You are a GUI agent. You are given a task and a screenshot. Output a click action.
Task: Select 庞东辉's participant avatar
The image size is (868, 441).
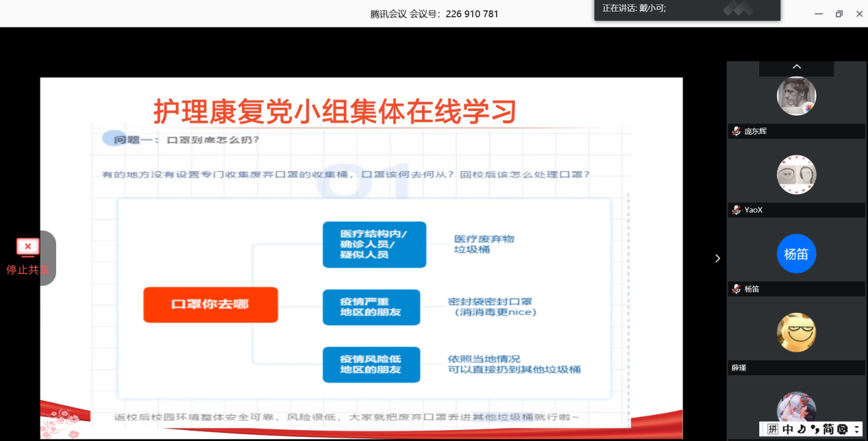click(796, 96)
